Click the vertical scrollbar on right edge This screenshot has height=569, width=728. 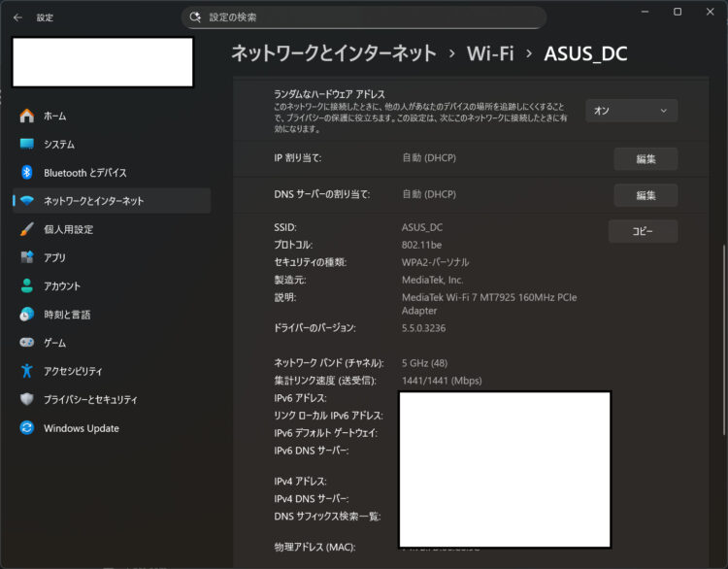coord(723,340)
